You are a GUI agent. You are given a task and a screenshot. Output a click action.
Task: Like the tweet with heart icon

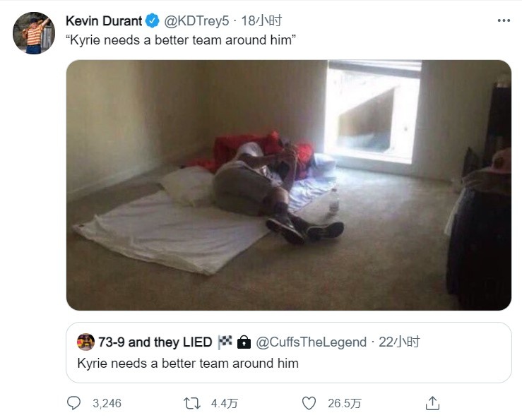point(309,403)
